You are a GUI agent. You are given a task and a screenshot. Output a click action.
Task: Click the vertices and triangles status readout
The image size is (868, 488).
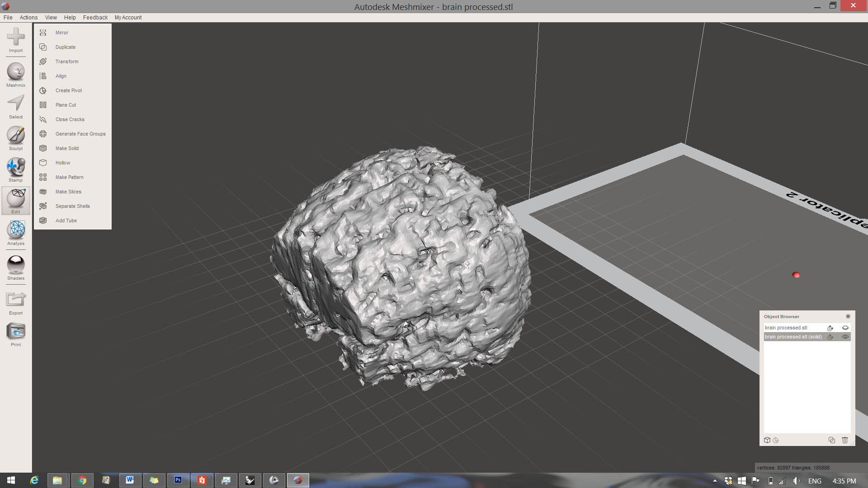coord(793,468)
